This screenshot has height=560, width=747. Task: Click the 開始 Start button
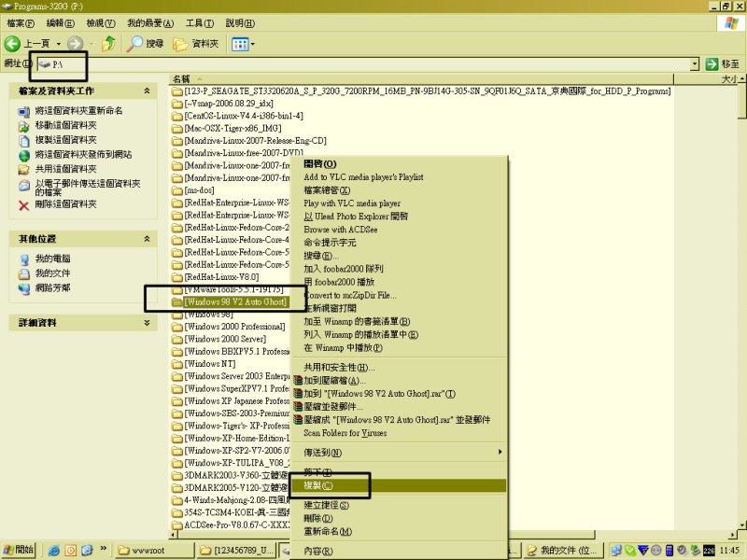coord(18,550)
